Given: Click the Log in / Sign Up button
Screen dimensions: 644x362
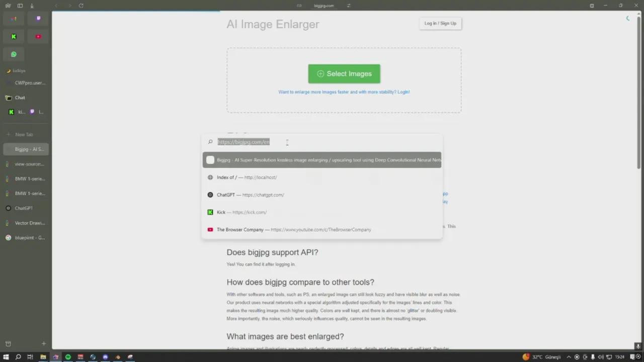Looking at the screenshot, I should (440, 23).
